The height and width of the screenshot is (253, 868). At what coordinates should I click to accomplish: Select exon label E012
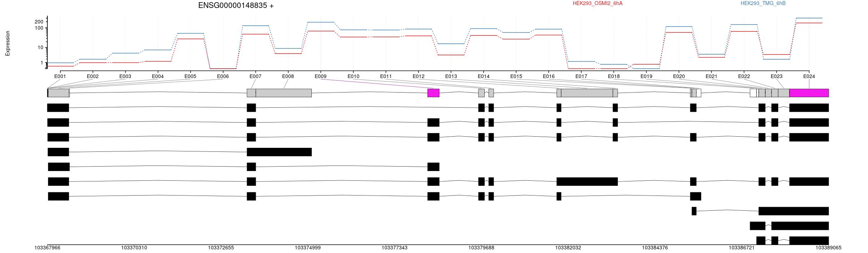coord(418,76)
